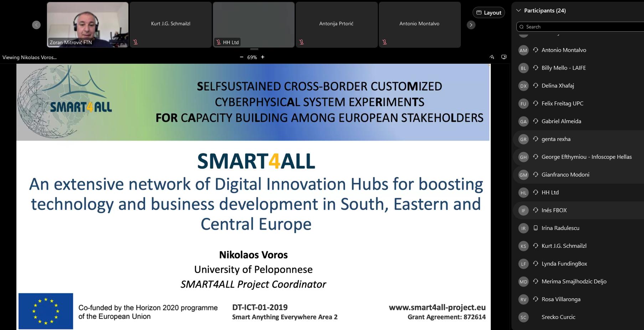The image size is (644, 330).
Task: Click the GH avatar for George Efthymiou
Action: pyautogui.click(x=523, y=157)
